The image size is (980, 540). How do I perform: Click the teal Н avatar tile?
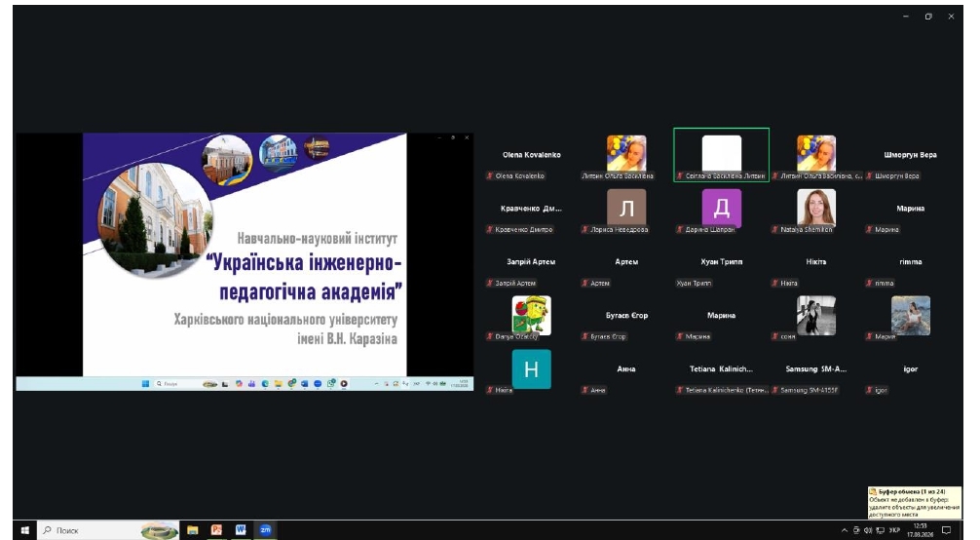pos(531,369)
